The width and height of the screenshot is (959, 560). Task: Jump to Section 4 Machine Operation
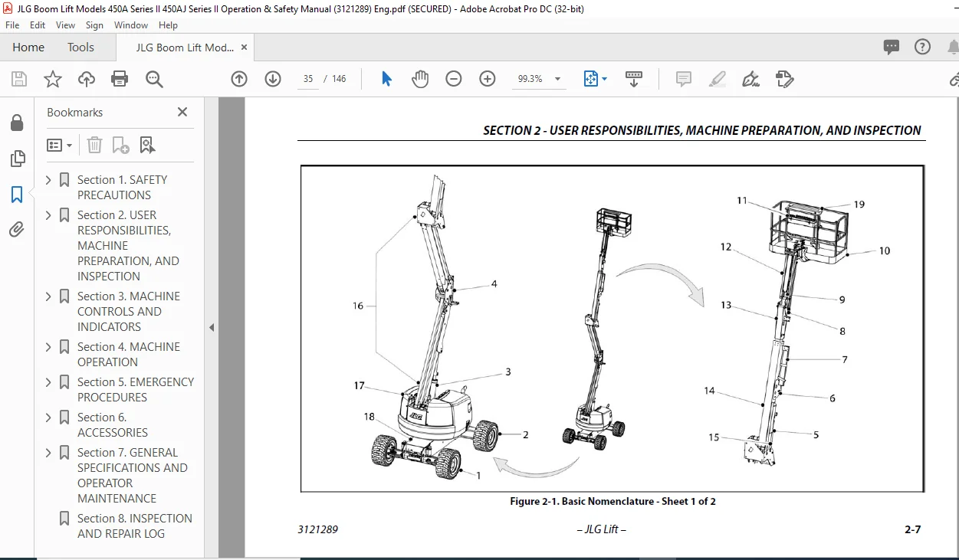click(129, 354)
